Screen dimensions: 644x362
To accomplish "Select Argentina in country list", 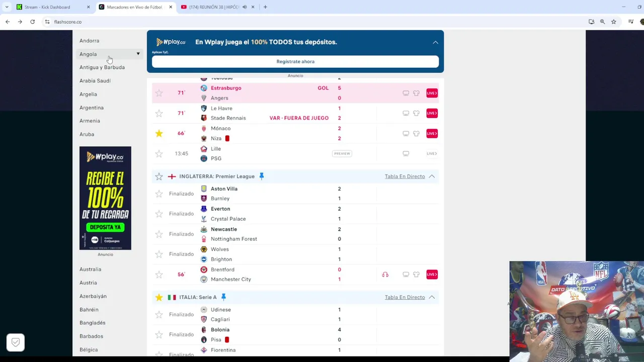I will [x=92, y=108].
